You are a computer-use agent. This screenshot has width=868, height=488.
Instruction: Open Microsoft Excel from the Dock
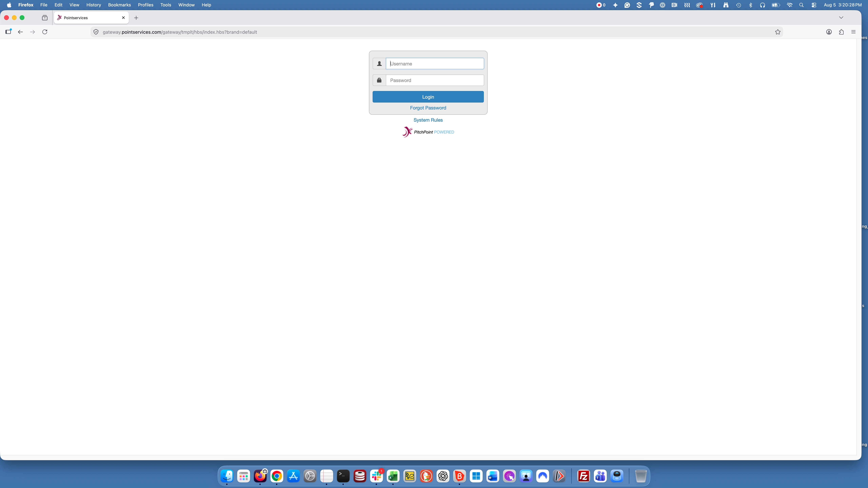(x=393, y=476)
